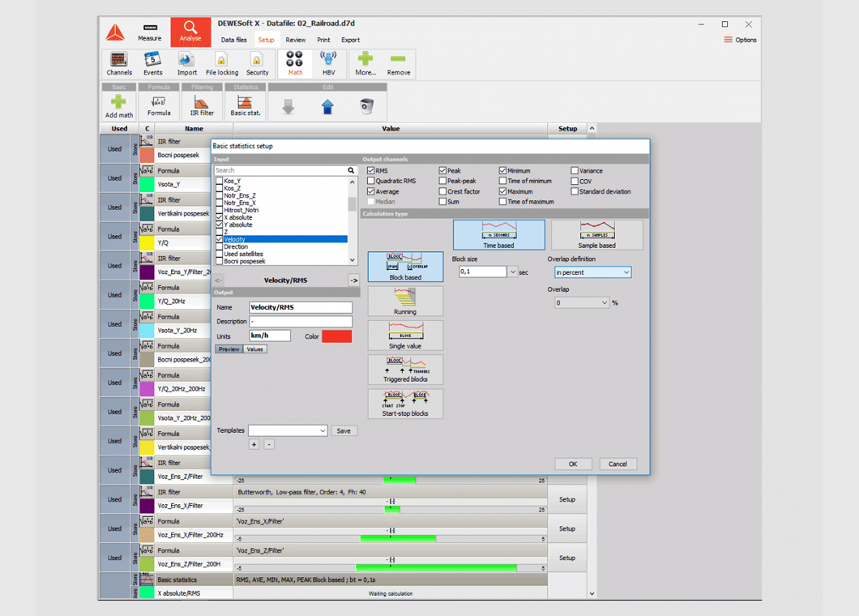Screen dimensions: 859x616
Task: Add template with plus button
Action: click(x=254, y=444)
